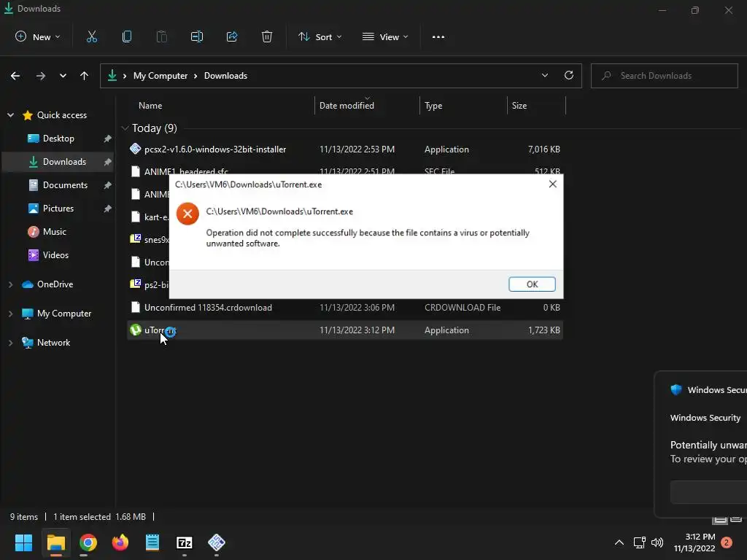Open the New item dropdown
The image size is (747, 560).
(x=38, y=36)
